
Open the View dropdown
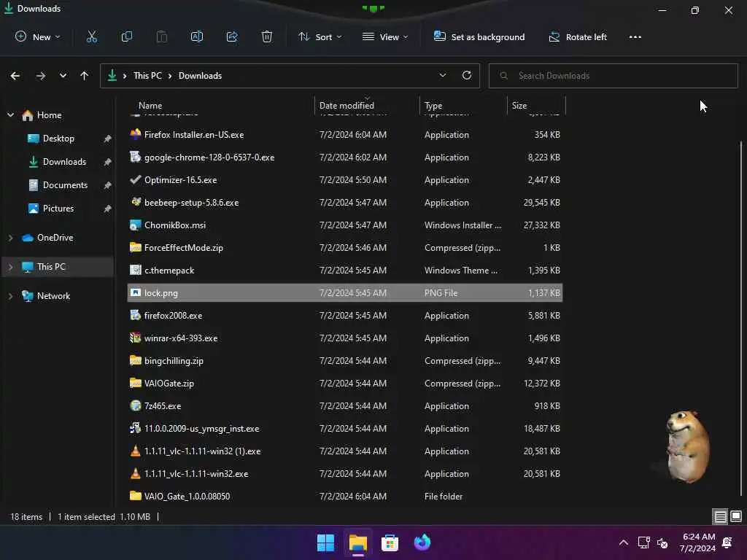pyautogui.click(x=385, y=36)
